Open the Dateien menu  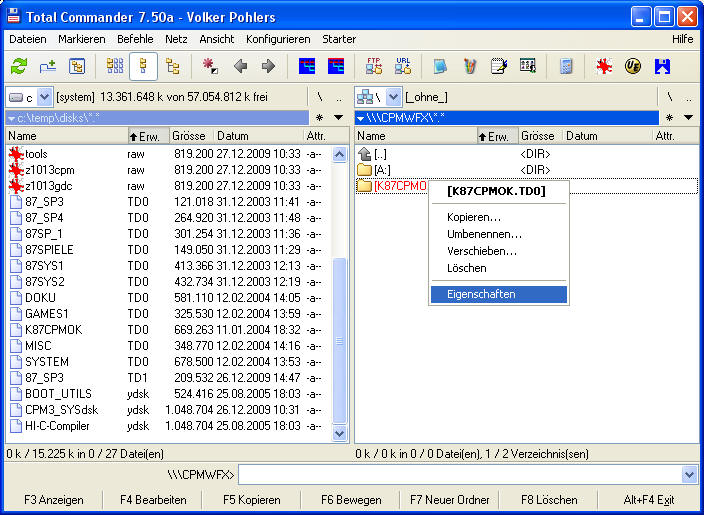28,39
